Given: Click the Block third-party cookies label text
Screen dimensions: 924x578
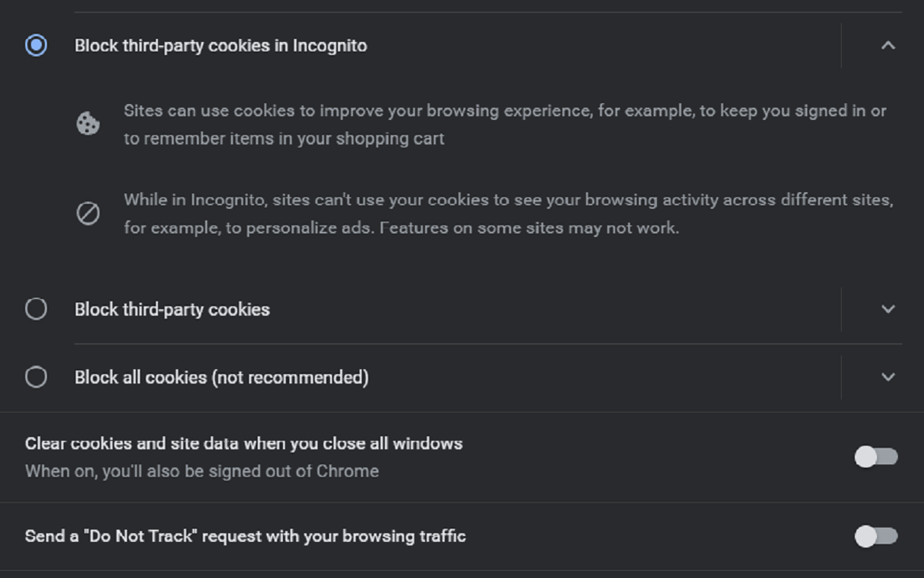Looking at the screenshot, I should (172, 309).
